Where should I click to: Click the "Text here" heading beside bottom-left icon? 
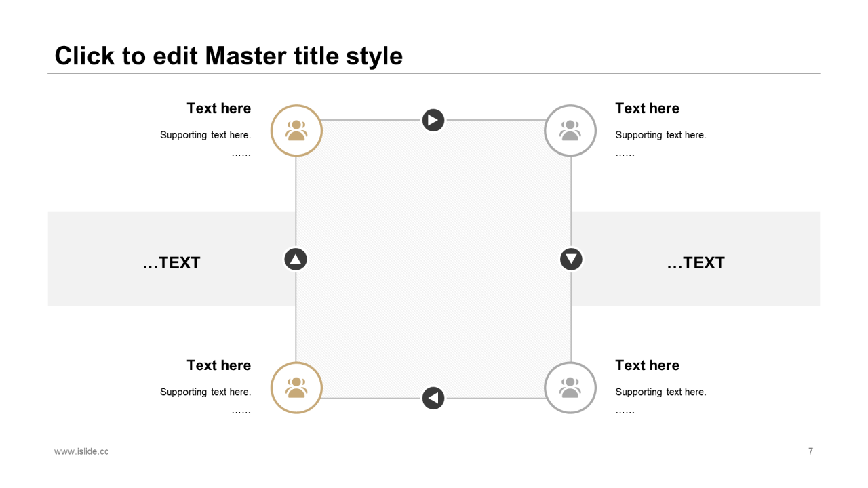point(218,365)
